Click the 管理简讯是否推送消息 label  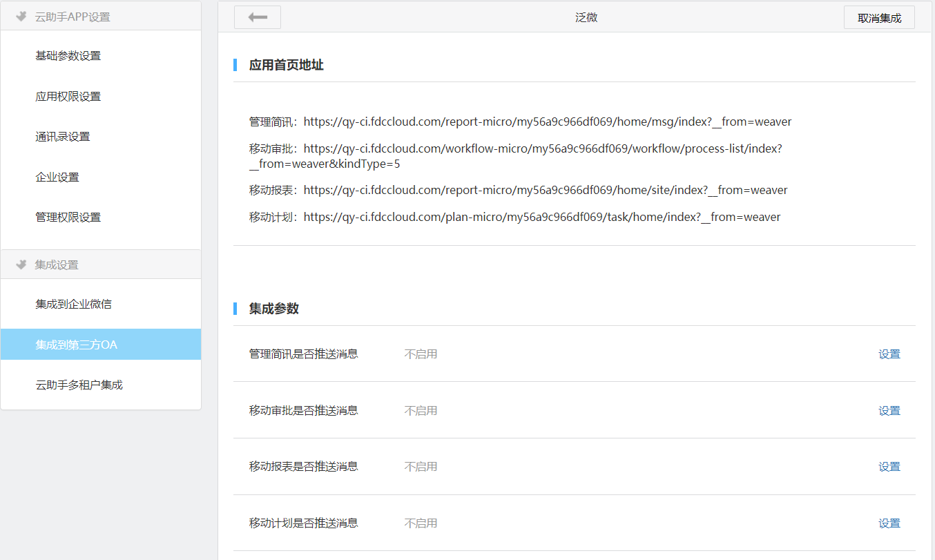tap(304, 354)
